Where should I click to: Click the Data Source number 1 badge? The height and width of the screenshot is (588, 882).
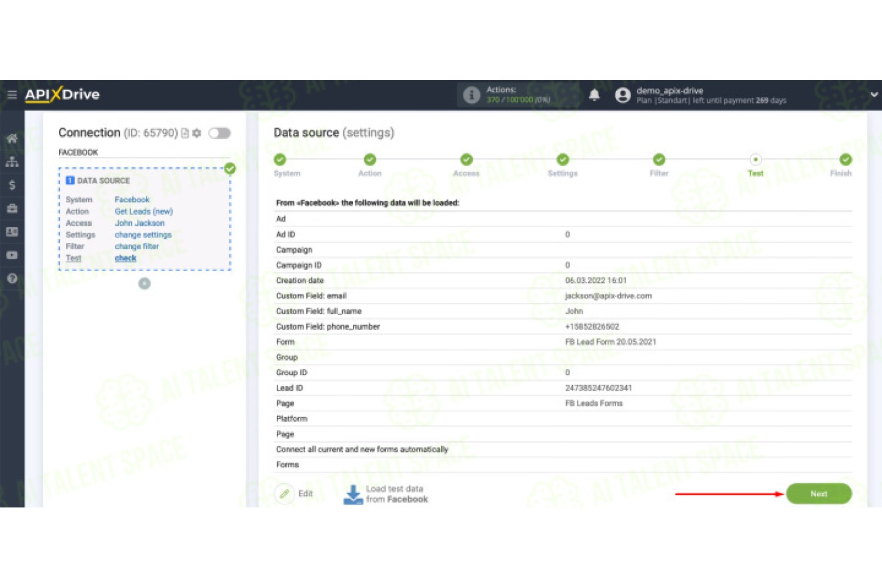click(70, 181)
